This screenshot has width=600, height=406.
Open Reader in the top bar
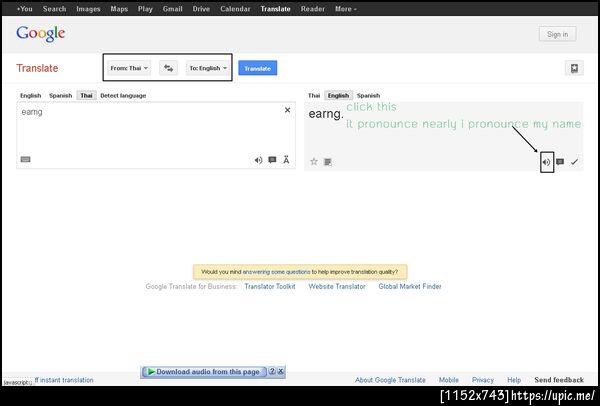[x=313, y=9]
